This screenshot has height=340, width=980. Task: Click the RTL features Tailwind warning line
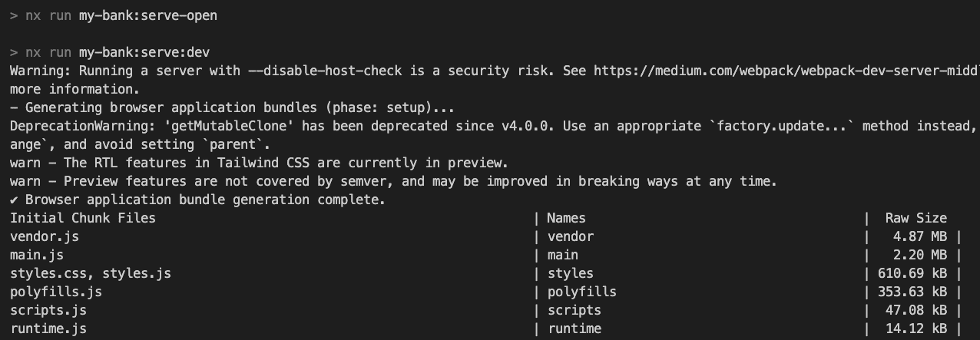259,163
